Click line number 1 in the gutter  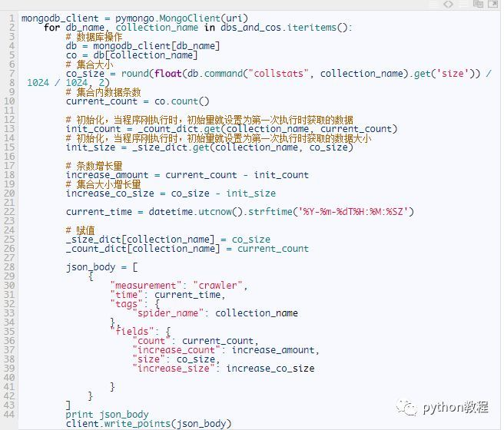click(x=12, y=18)
